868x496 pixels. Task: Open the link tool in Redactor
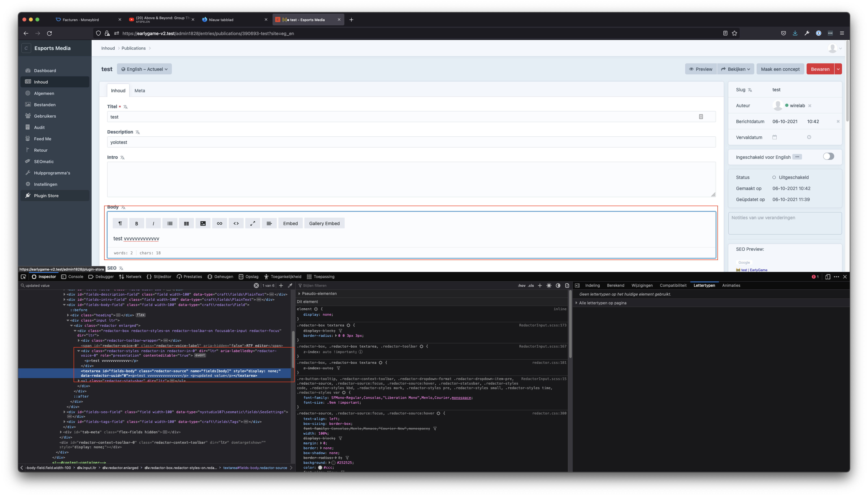pyautogui.click(x=219, y=223)
